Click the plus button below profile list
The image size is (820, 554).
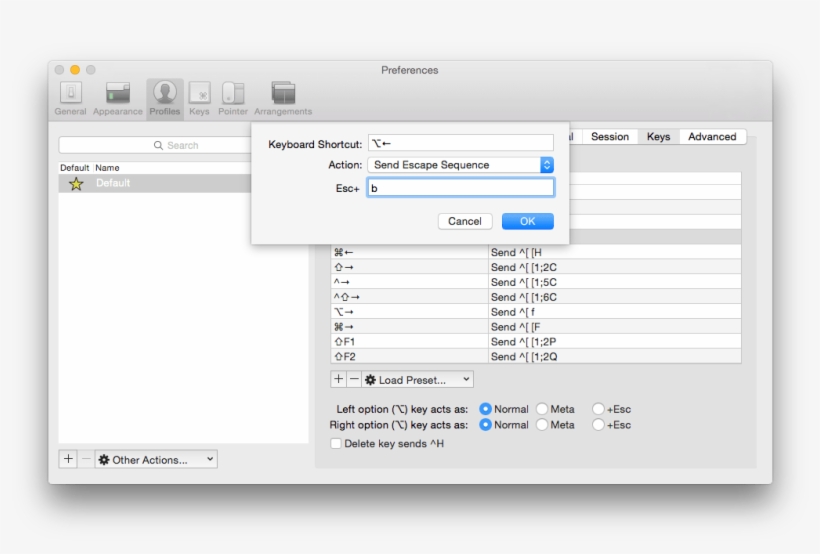(x=68, y=459)
